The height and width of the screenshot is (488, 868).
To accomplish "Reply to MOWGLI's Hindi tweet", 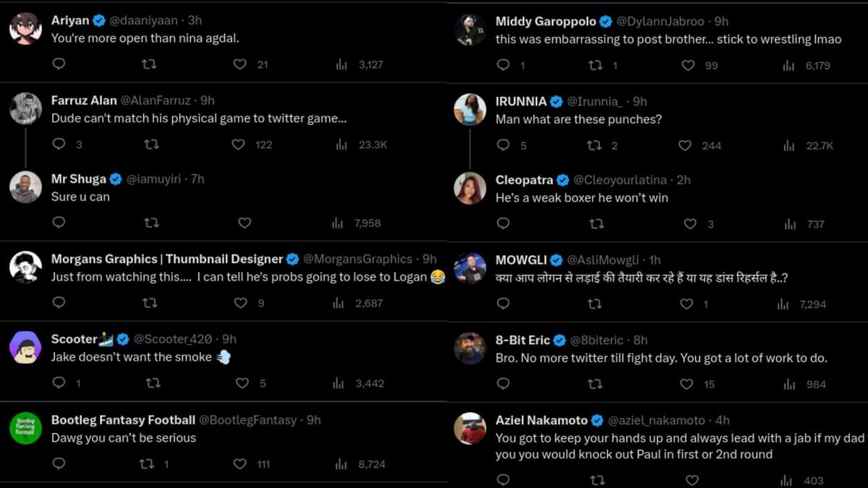I will (503, 304).
